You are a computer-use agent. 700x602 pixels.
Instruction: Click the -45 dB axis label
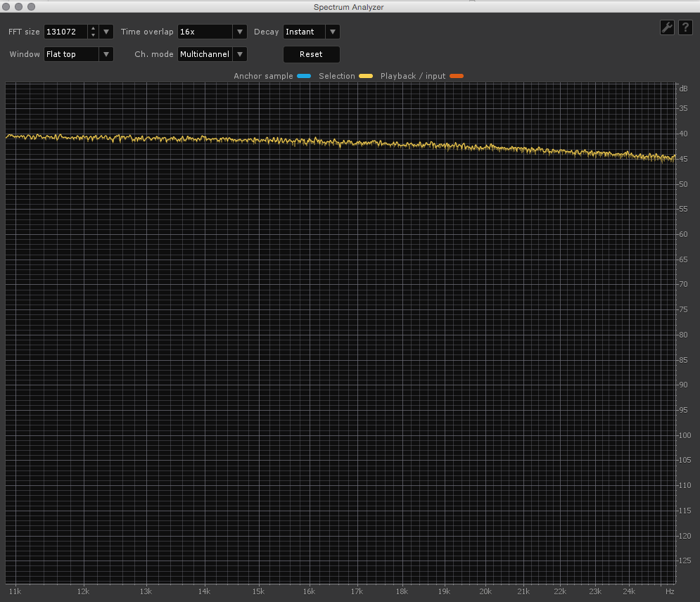coord(682,159)
